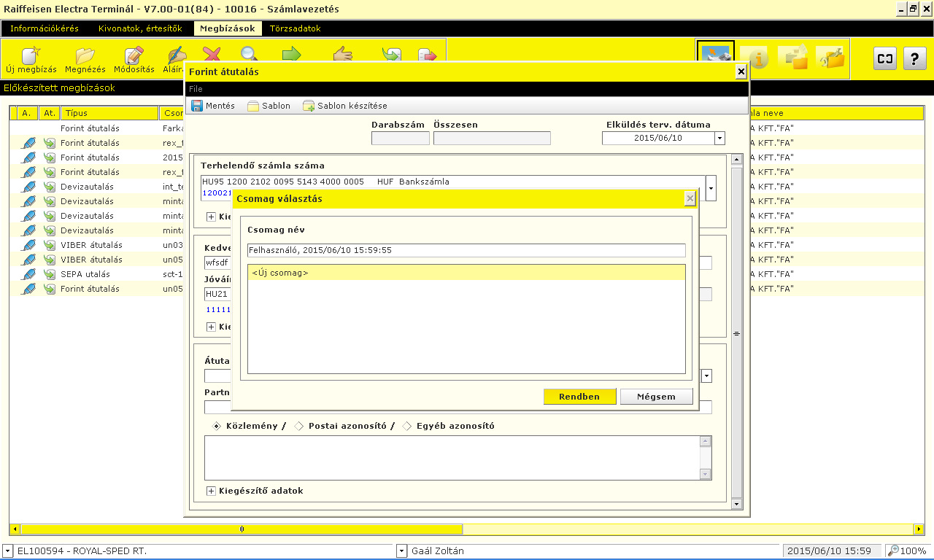Screen dimensions: 934x560
Task: Save the transfer with Mentés
Action: click(x=213, y=106)
